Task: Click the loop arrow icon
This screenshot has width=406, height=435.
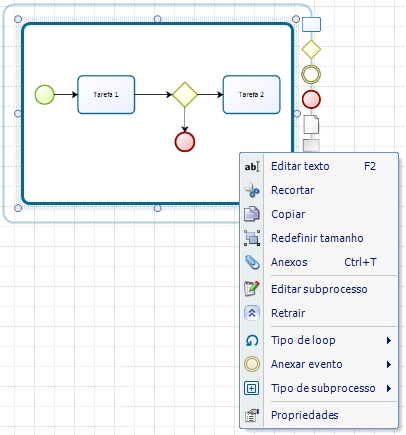Action: tap(252, 340)
